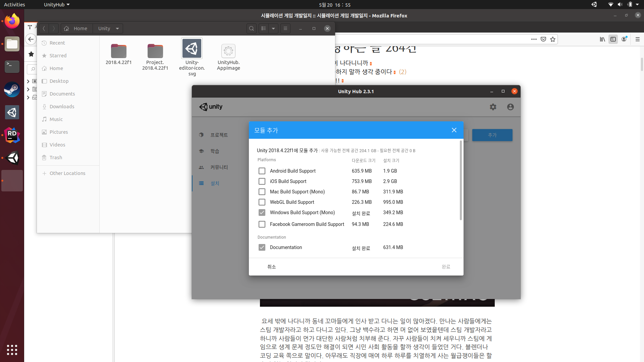Click the (2) comment count link

402,72
